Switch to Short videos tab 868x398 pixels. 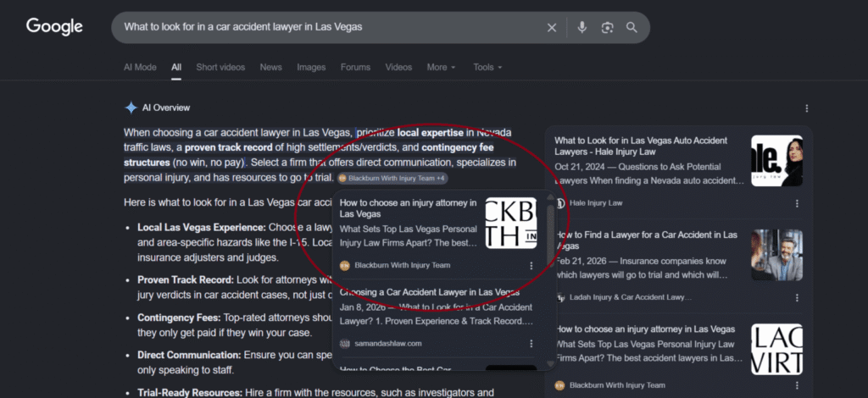point(220,68)
